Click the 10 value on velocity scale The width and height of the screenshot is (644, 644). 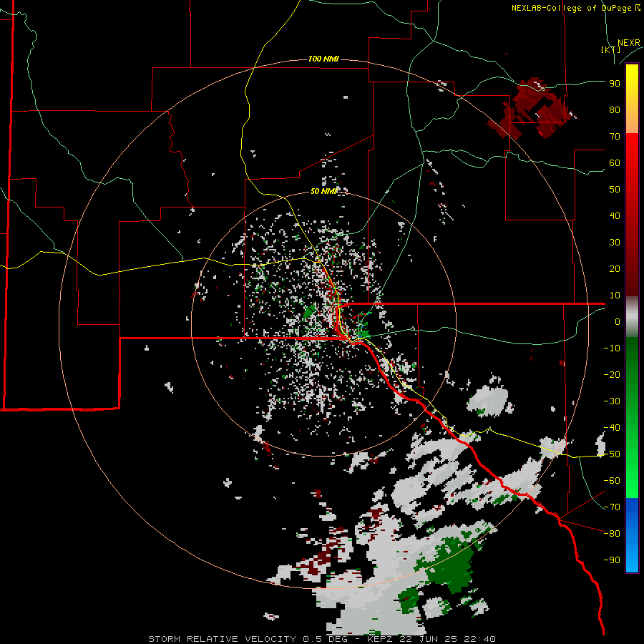pos(615,296)
